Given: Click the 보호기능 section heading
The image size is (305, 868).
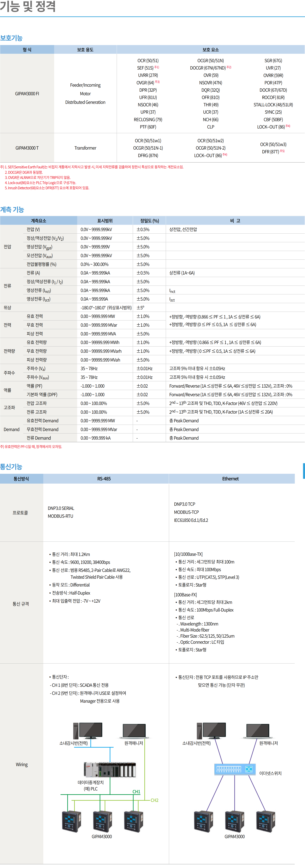Looking at the screenshot, I should [x=11, y=38].
